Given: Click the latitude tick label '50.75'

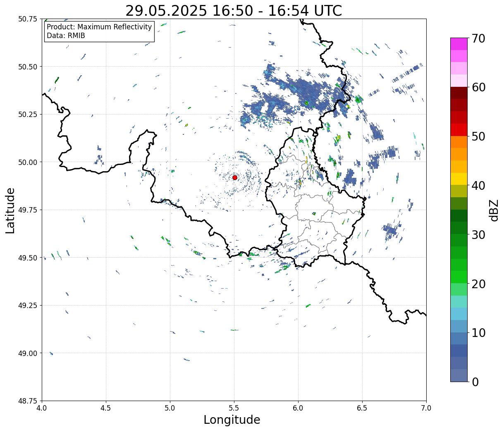Looking at the screenshot, I should [x=28, y=19].
